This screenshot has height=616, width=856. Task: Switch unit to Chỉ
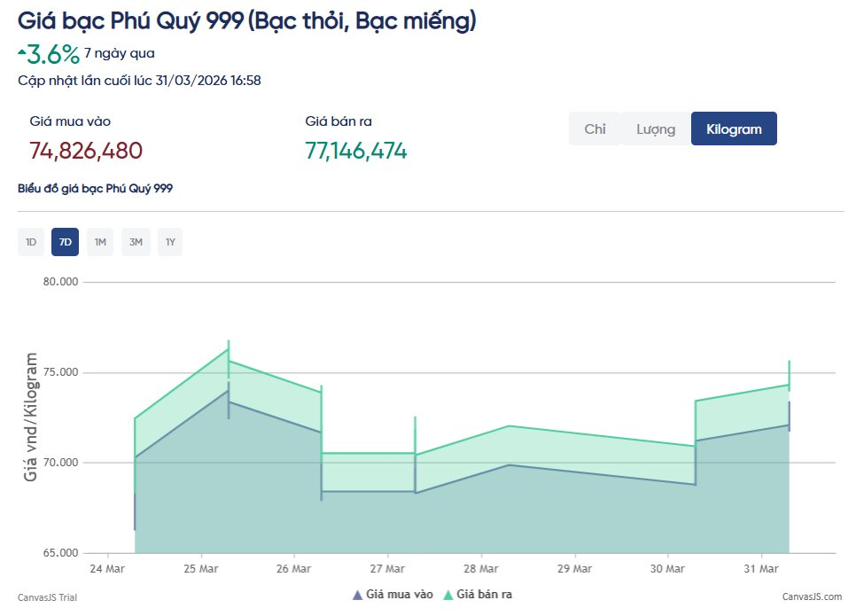point(595,129)
